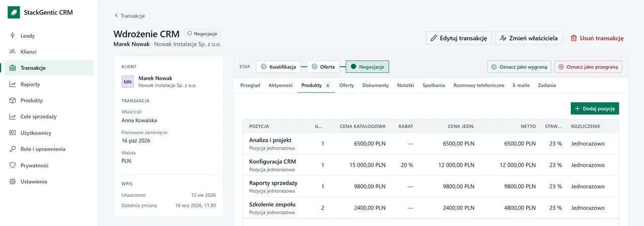The image size is (644, 226).
Task: Select the Kwalifikacja stage step
Action: (x=279, y=67)
